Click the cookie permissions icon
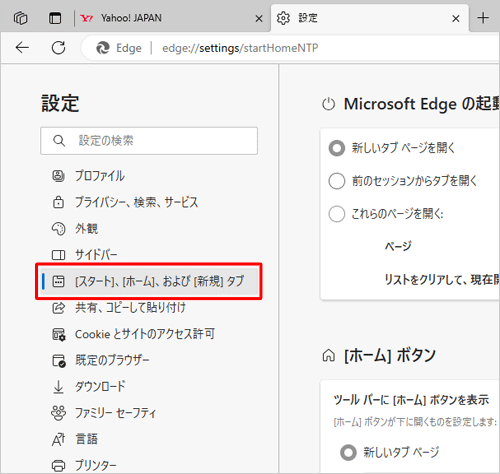 pos(59,334)
